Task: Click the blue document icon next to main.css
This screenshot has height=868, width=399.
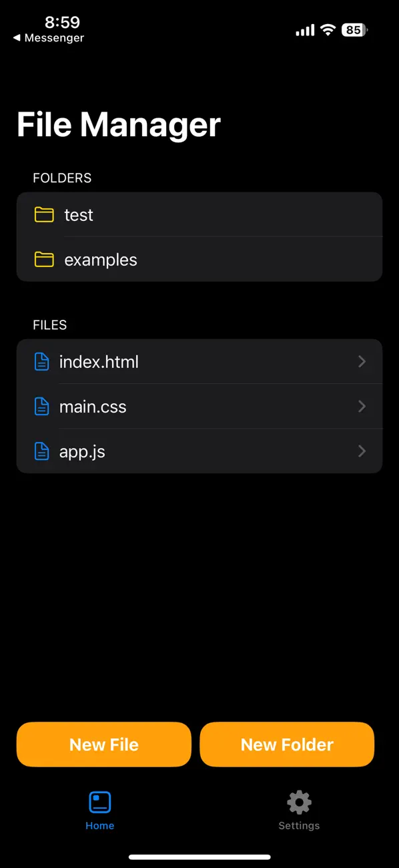Action: (41, 406)
